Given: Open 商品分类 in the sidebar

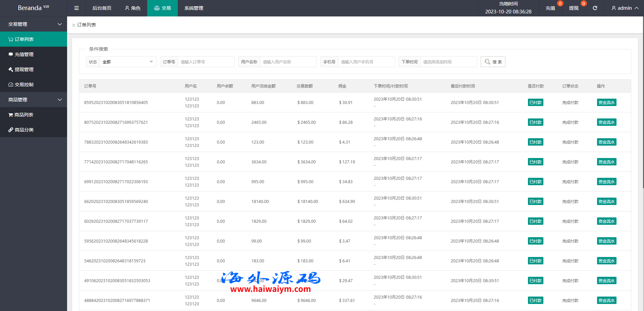Looking at the screenshot, I should click(24, 130).
